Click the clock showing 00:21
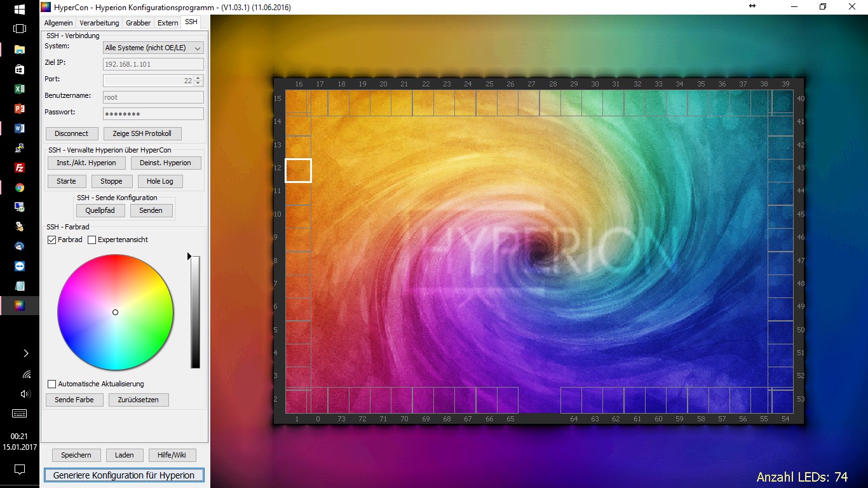Viewport: 868px width, 488px height. click(19, 436)
